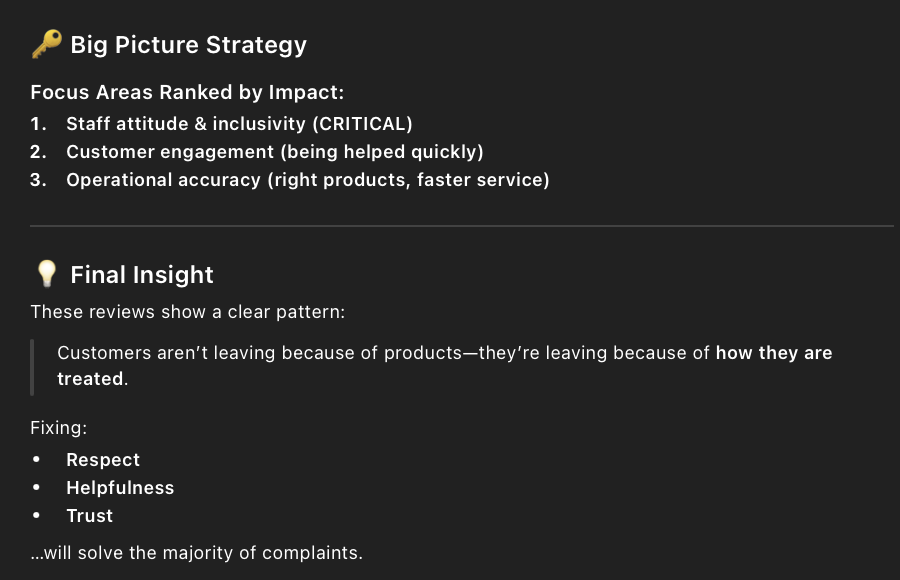Click the horizontal divider line
This screenshot has width=900, height=580.
[x=461, y=226]
